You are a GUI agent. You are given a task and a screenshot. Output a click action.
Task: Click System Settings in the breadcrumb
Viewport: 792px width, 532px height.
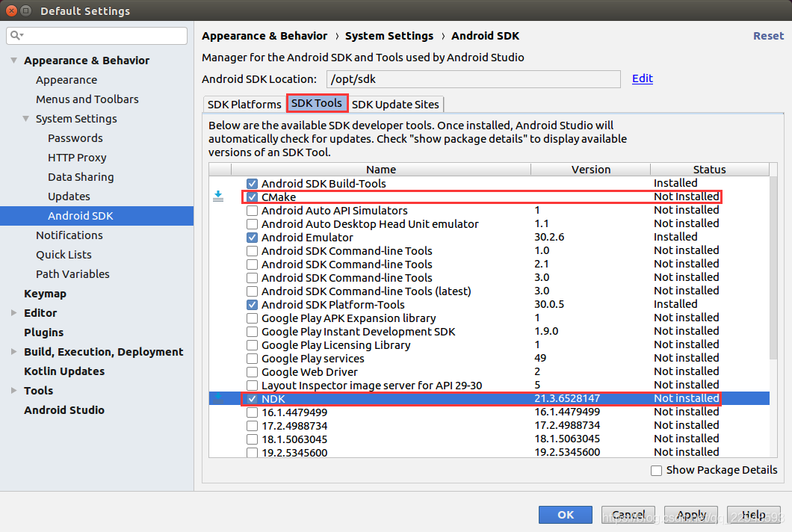389,36
